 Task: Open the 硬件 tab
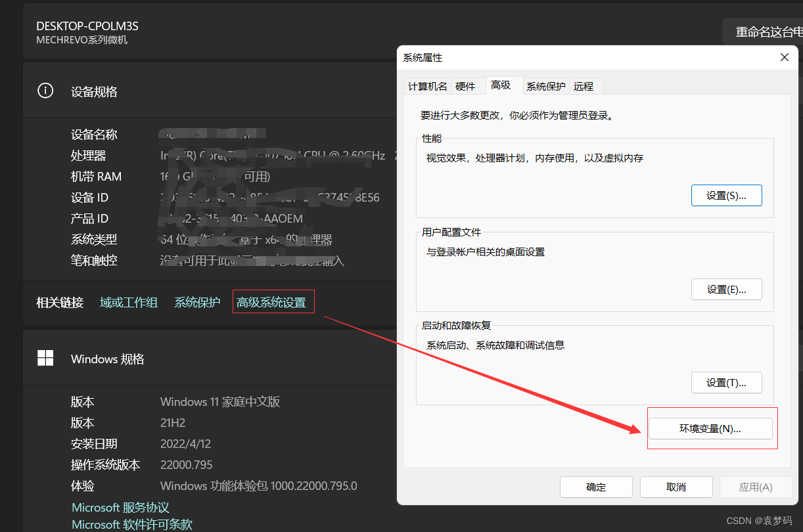coord(465,86)
